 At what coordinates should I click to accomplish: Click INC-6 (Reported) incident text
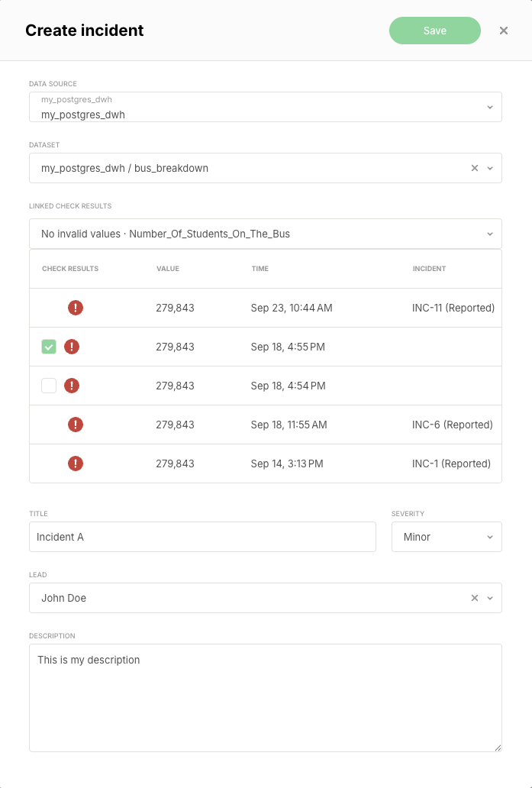tap(452, 425)
